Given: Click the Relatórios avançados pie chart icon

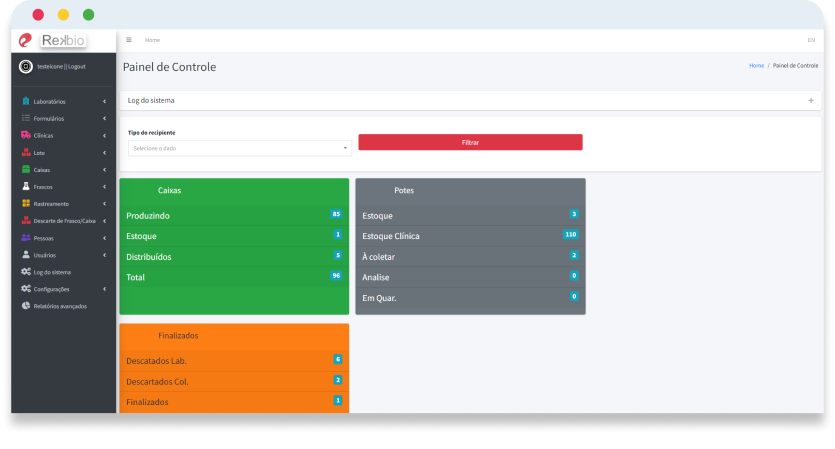Looking at the screenshot, I should coord(26,306).
